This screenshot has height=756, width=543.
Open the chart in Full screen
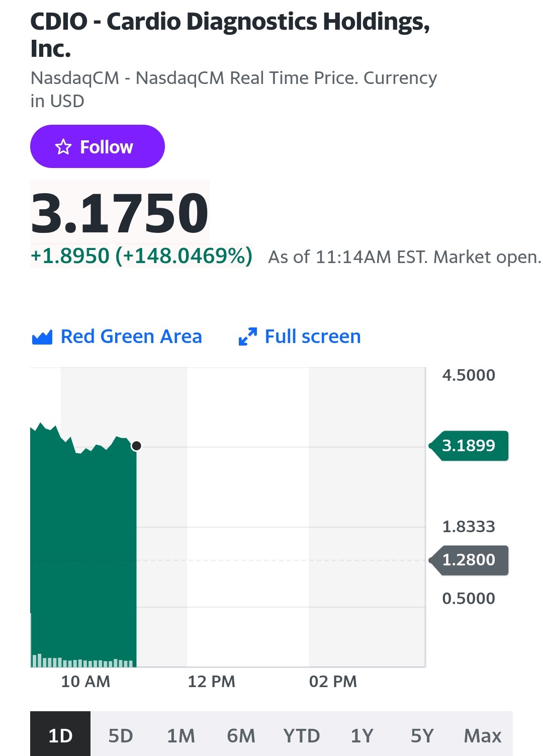(300, 337)
